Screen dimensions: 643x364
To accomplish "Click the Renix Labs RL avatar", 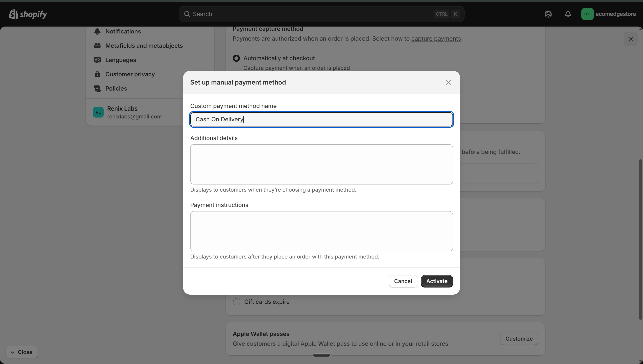I will click(x=98, y=112).
